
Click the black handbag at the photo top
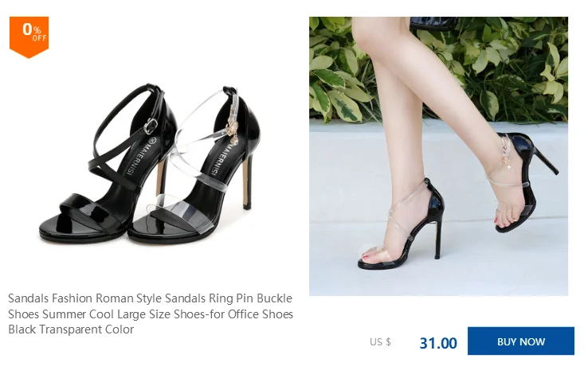[x=433, y=23]
